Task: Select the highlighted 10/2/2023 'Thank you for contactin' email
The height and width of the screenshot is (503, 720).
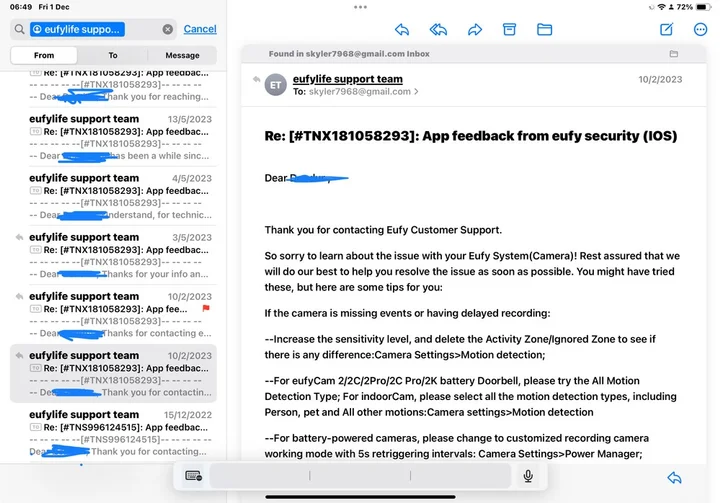Action: tap(113, 373)
